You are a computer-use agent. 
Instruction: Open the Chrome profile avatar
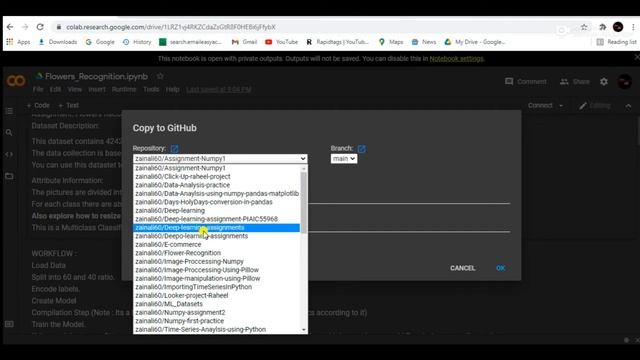(618, 27)
